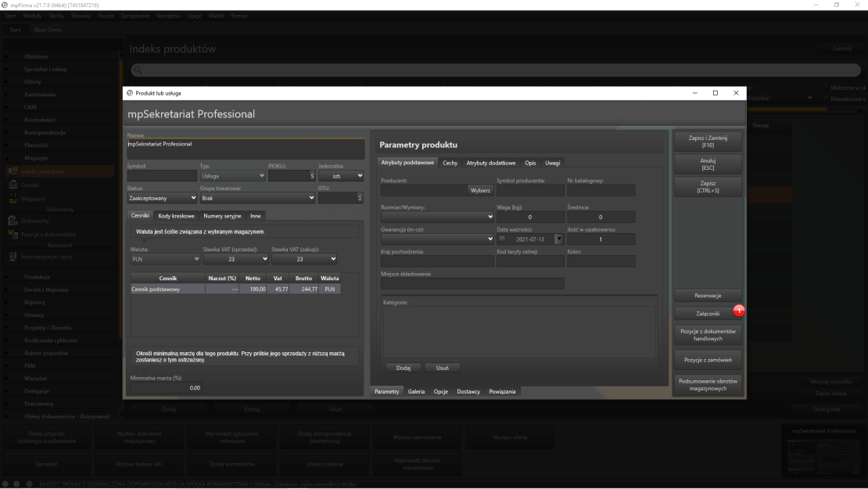Open the Uwagi tab
This screenshot has height=489, width=868.
pos(552,163)
